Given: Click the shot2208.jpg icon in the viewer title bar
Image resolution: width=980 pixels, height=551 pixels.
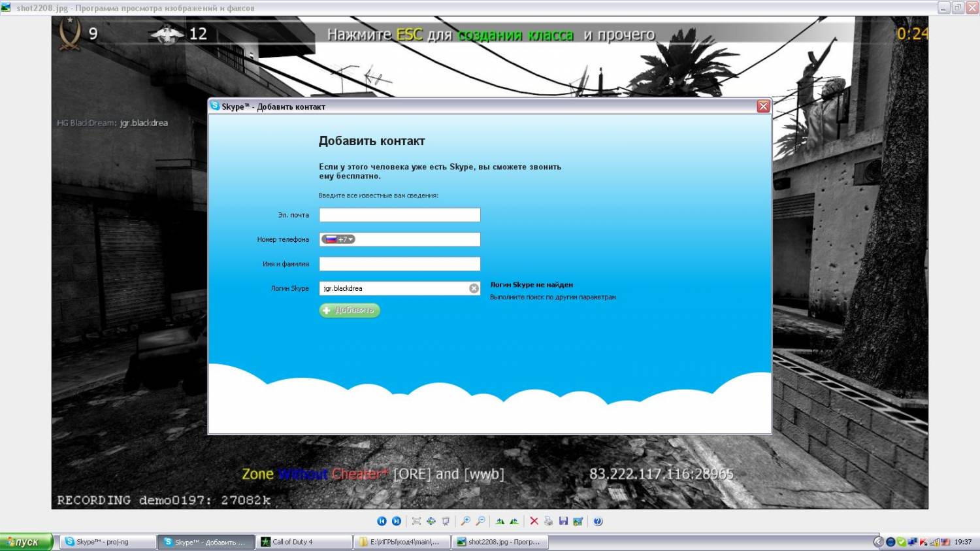Looking at the screenshot, I should coord(6,8).
